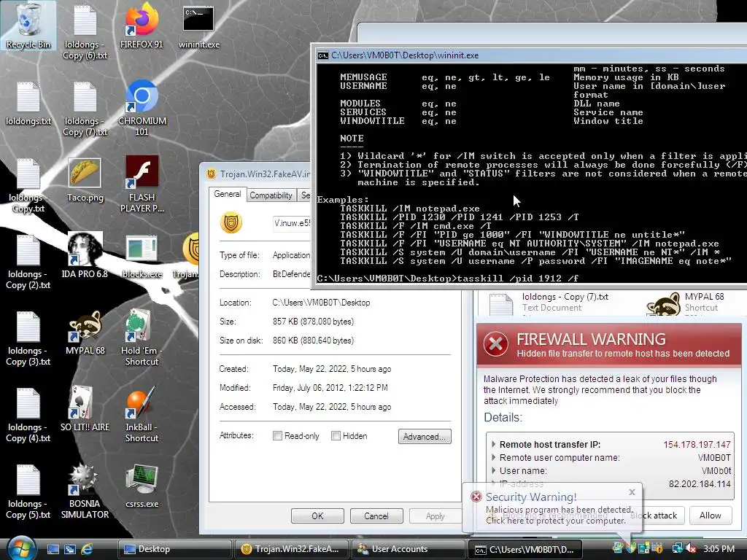Click the Security Warning balloon message
Image resolution: width=747 pixels, height=560 pixels.
559,515
